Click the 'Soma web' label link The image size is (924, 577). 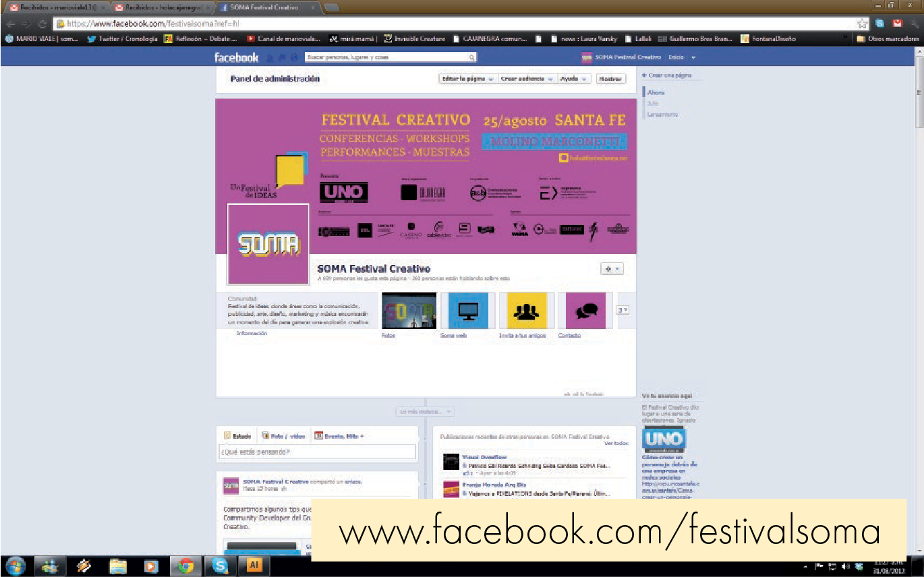tap(453, 335)
